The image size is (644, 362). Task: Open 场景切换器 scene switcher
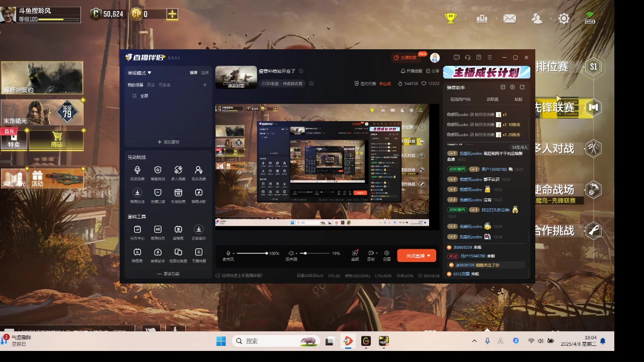pyautogui.click(x=178, y=255)
